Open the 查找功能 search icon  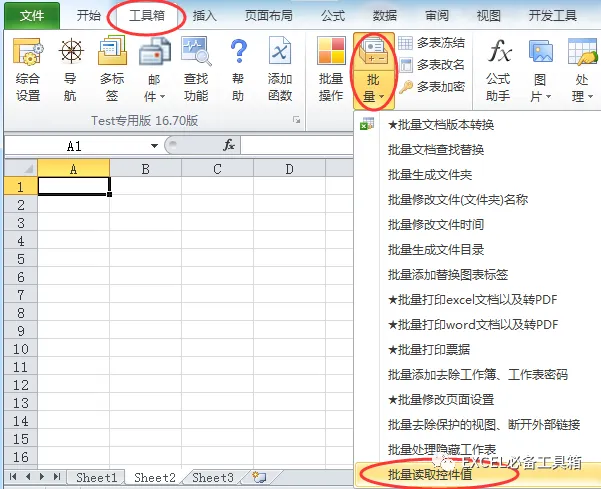196,51
